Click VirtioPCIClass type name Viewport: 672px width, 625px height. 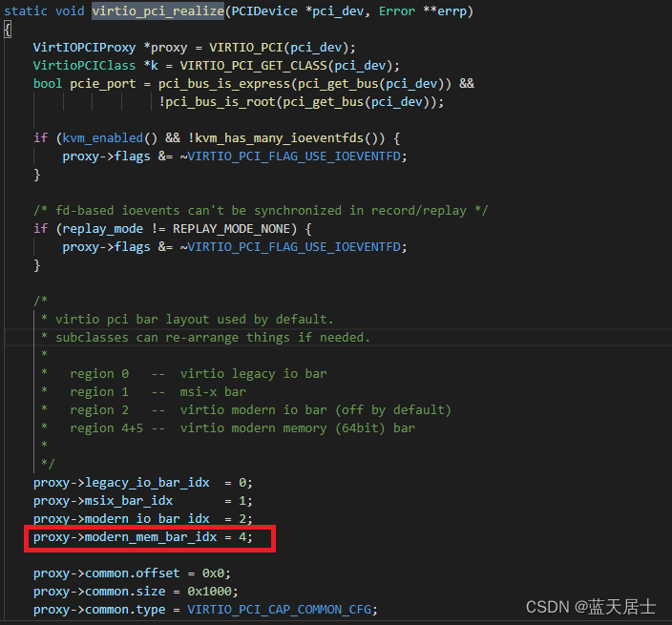[x=84, y=66]
